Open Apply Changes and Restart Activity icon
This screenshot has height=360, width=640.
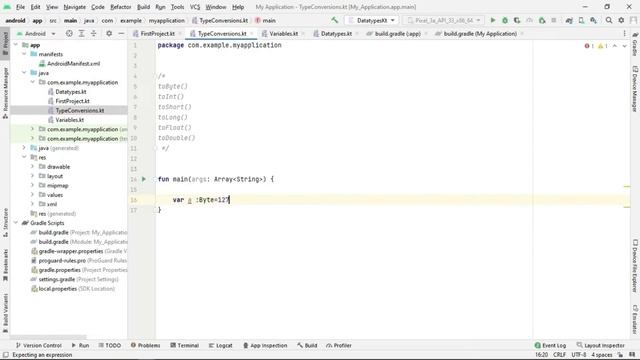(x=517, y=20)
